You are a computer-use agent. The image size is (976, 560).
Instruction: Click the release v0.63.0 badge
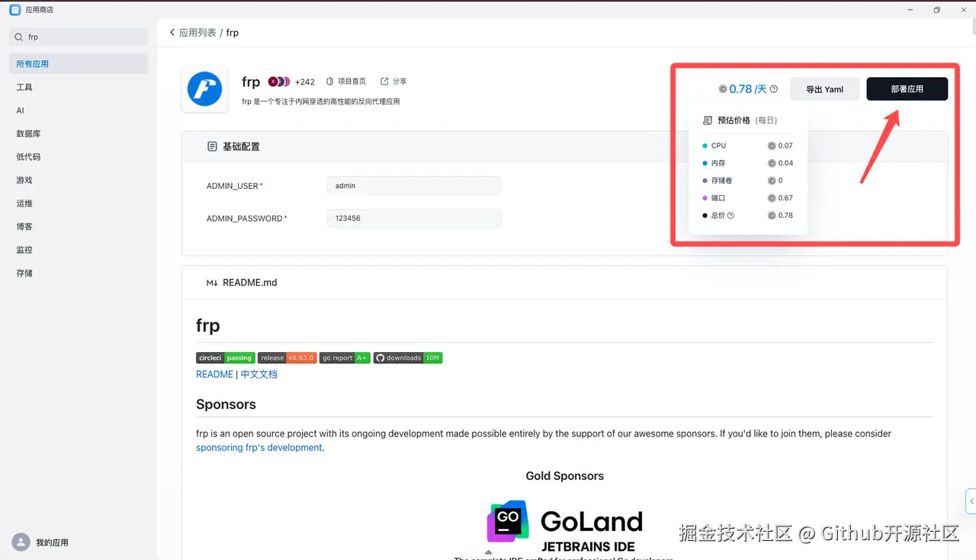pos(287,358)
